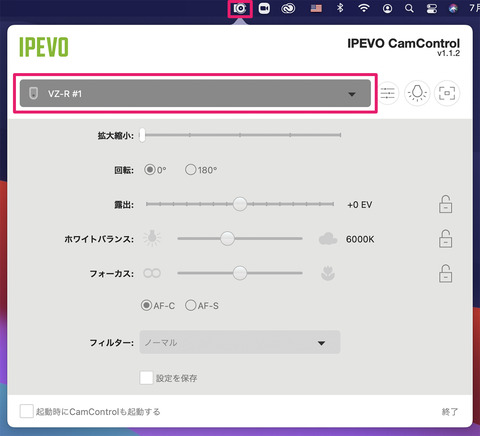
Task: Open Control Center in the menu bar
Action: [x=432, y=9]
